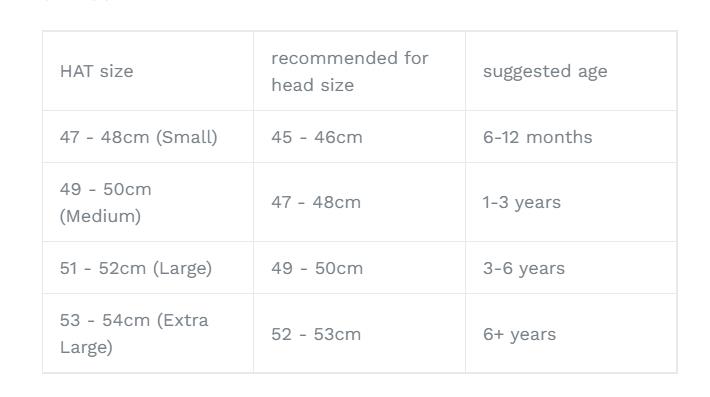The width and height of the screenshot is (710, 397).
Task: Select the '6-12 months' age cell
Action: click(571, 137)
